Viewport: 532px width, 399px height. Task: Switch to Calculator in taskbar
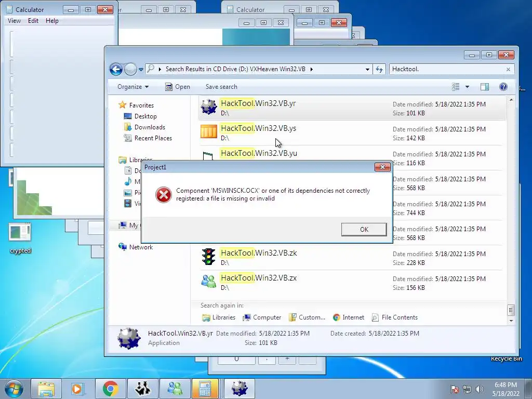tap(205, 389)
